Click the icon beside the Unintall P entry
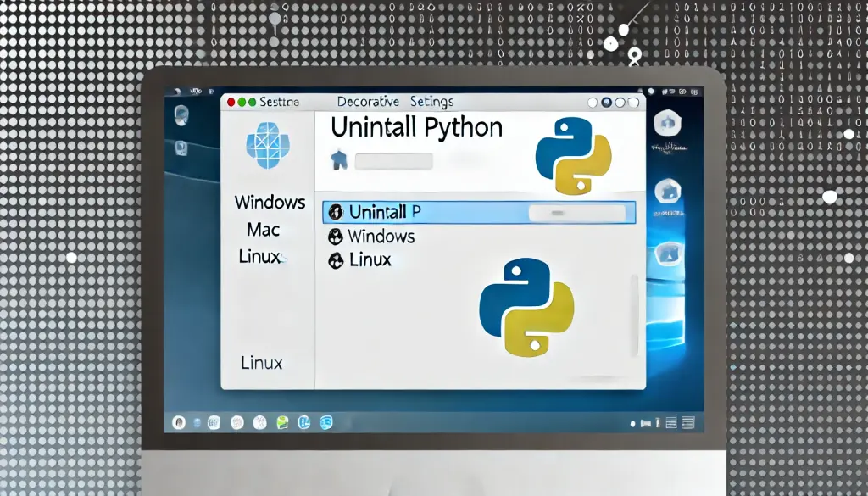 [335, 212]
